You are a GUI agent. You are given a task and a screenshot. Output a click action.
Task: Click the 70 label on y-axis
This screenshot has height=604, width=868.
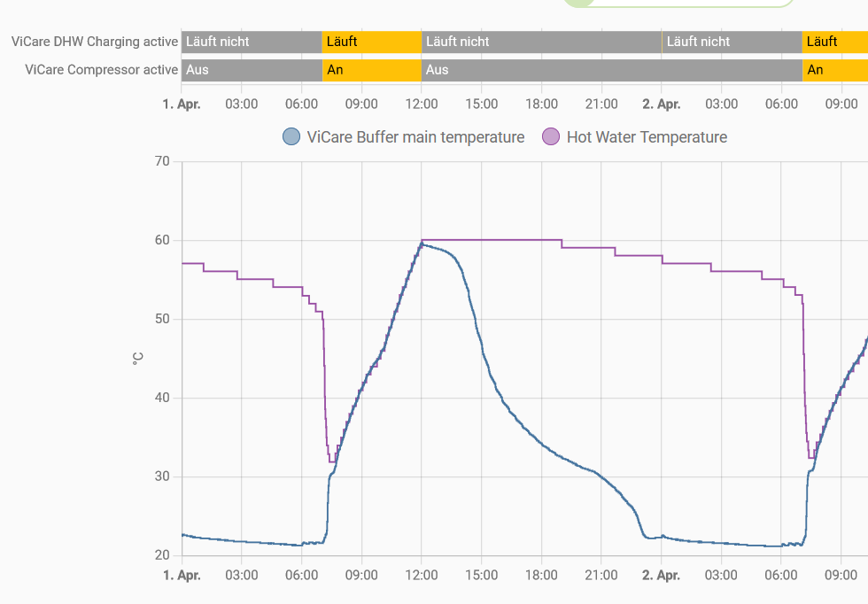[161, 161]
